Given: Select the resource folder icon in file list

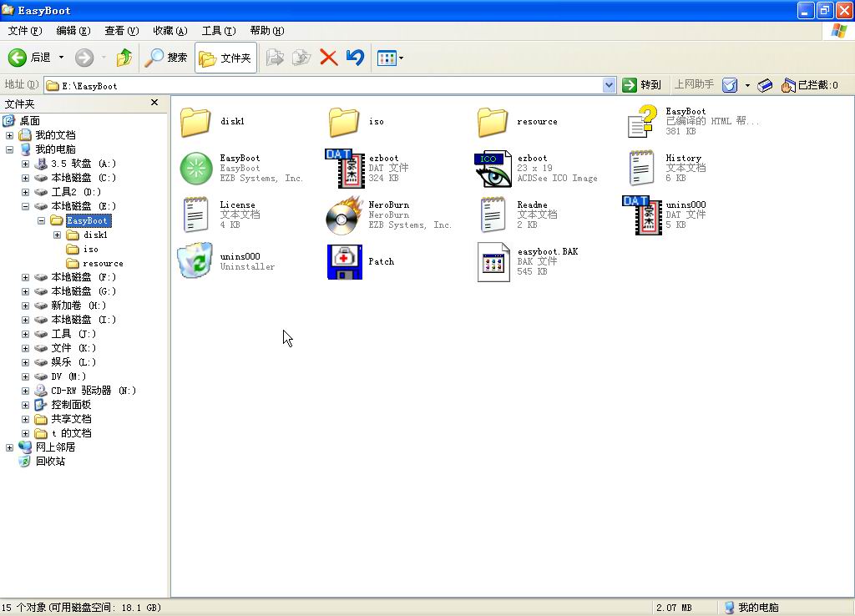Looking at the screenshot, I should tap(493, 121).
